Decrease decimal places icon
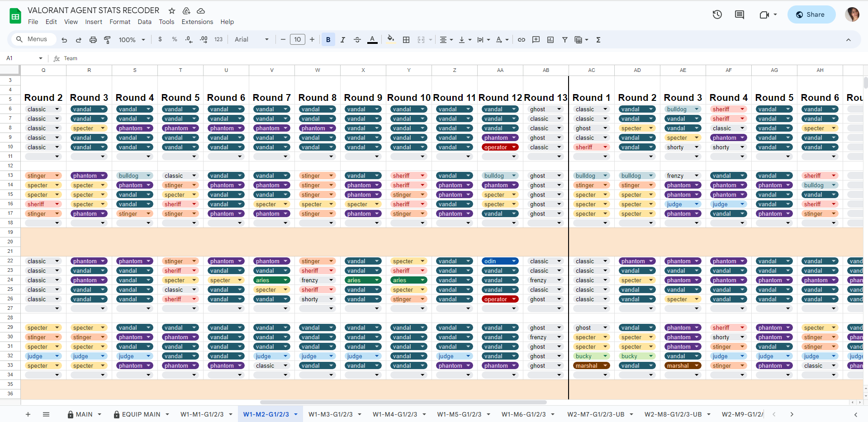 coord(189,39)
